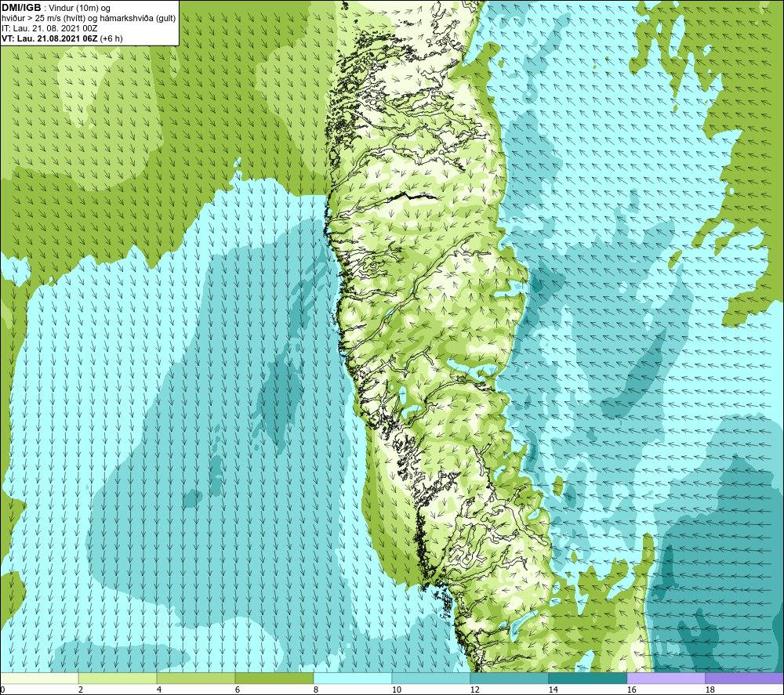
Task: Click the 8–10 m/s pale cyan legend swatch
Action: click(x=353, y=678)
